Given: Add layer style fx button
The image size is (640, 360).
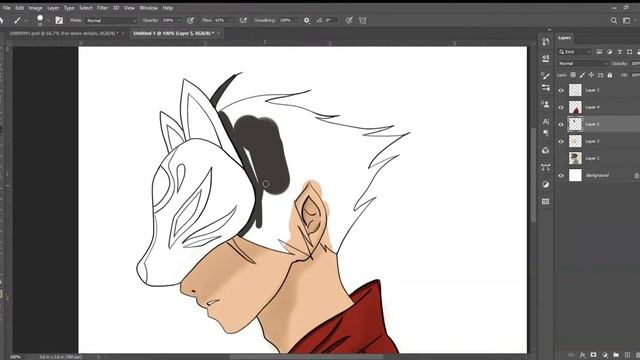Looking at the screenshot, I should 582,355.
